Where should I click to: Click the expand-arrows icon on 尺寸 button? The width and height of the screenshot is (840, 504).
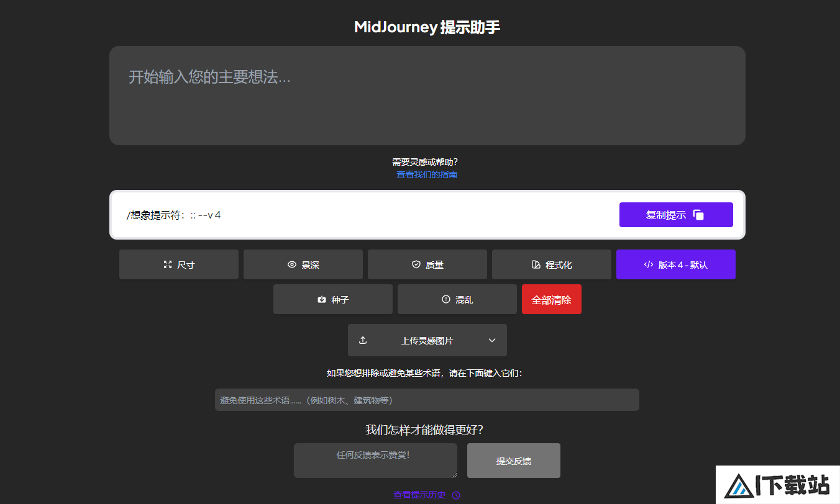click(168, 264)
